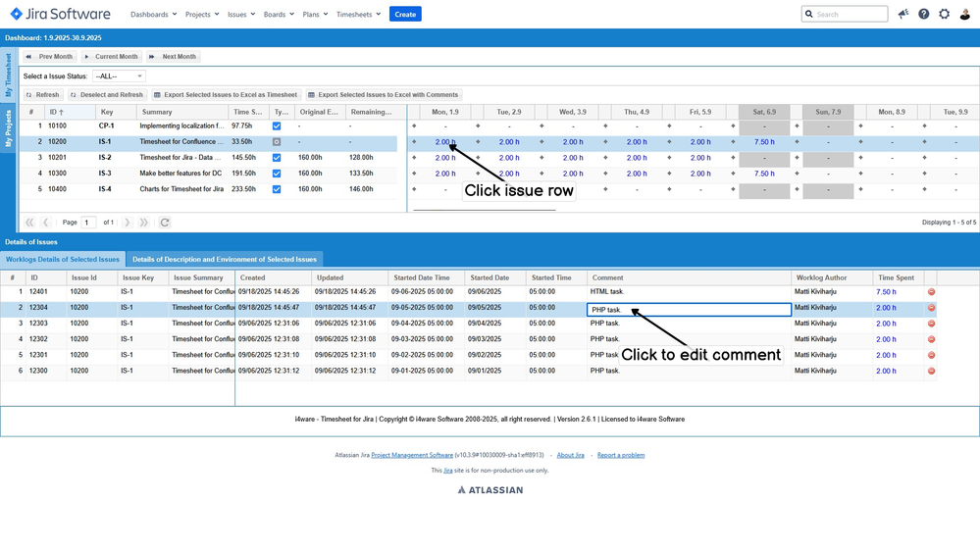Open the My Projects side tab
980x551 pixels.
[9, 128]
